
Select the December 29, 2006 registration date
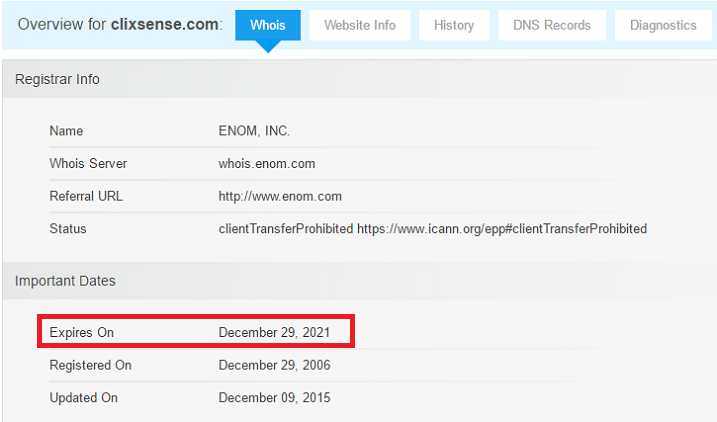(274, 365)
